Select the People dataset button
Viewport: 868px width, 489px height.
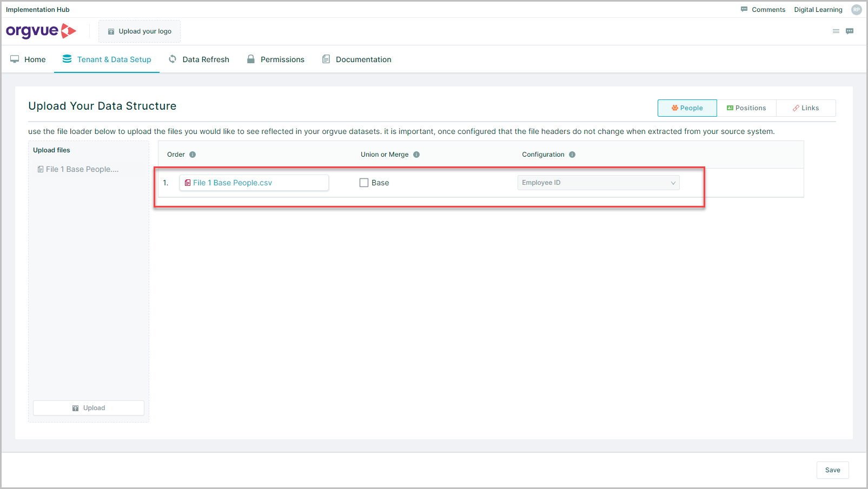(687, 108)
